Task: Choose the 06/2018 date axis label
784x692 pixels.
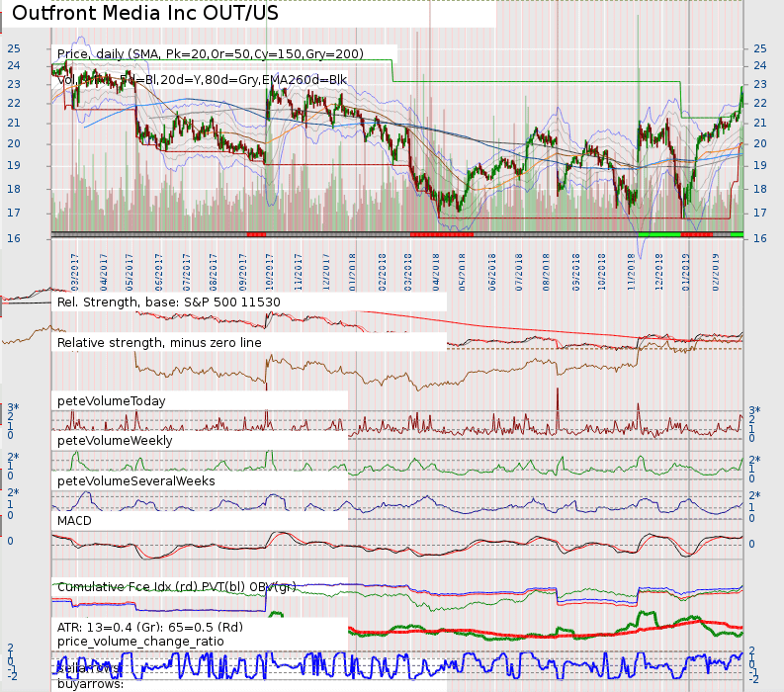Action: 492,273
